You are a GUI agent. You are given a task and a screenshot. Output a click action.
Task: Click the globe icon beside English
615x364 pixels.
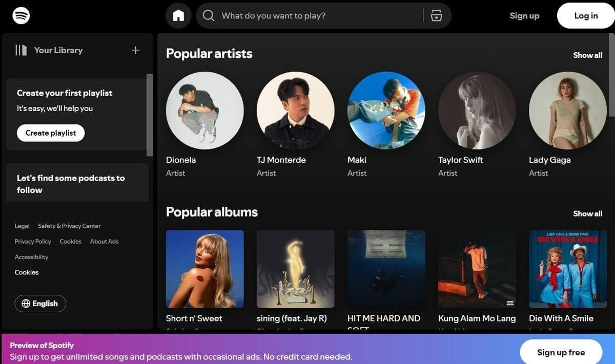tap(26, 303)
